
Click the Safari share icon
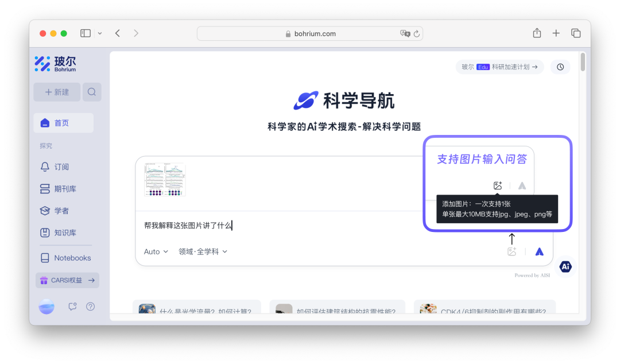click(536, 33)
